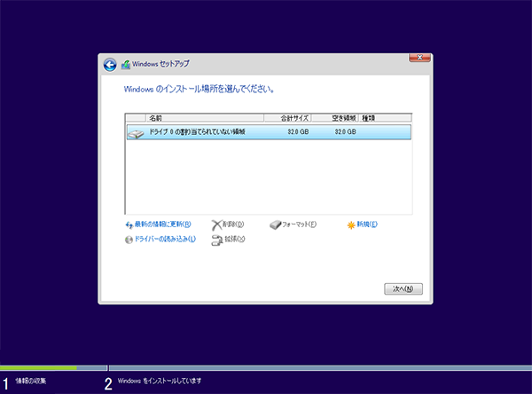Click the 空き領域 column header
Screen dimensions: 532x394
click(x=335, y=118)
